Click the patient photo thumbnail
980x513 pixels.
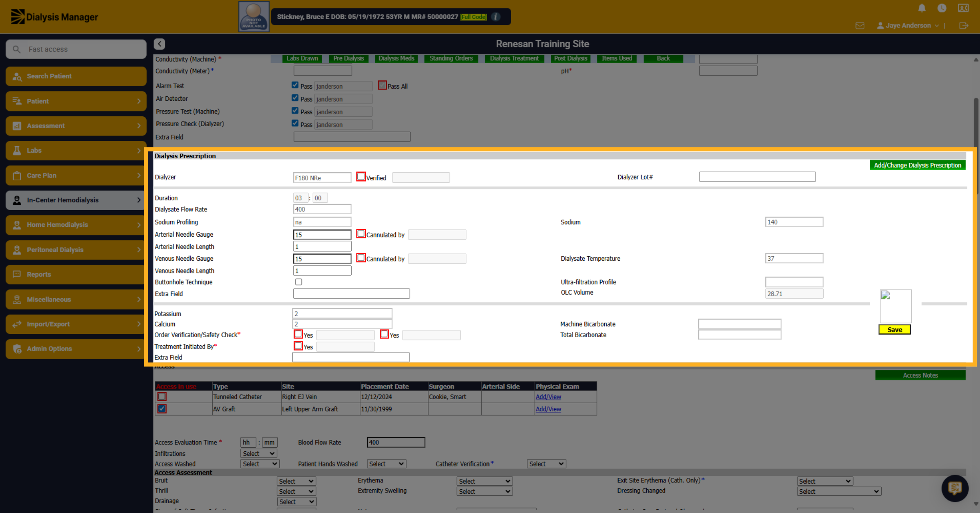[254, 16]
